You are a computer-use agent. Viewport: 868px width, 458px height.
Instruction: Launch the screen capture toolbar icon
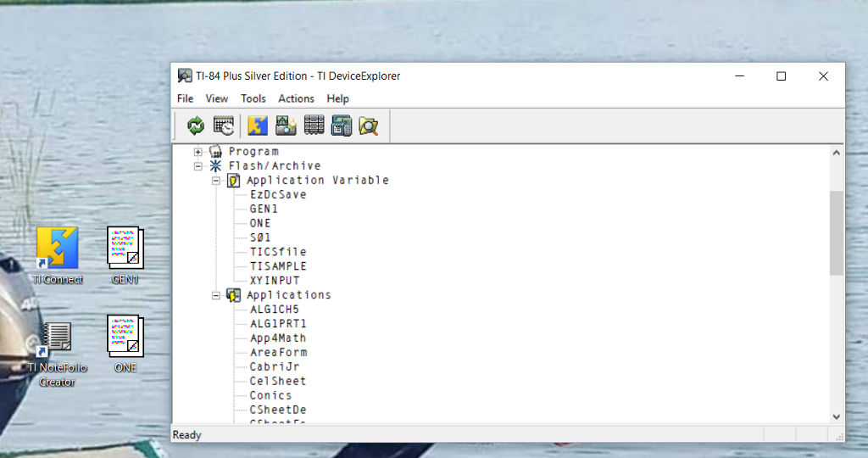(x=287, y=126)
